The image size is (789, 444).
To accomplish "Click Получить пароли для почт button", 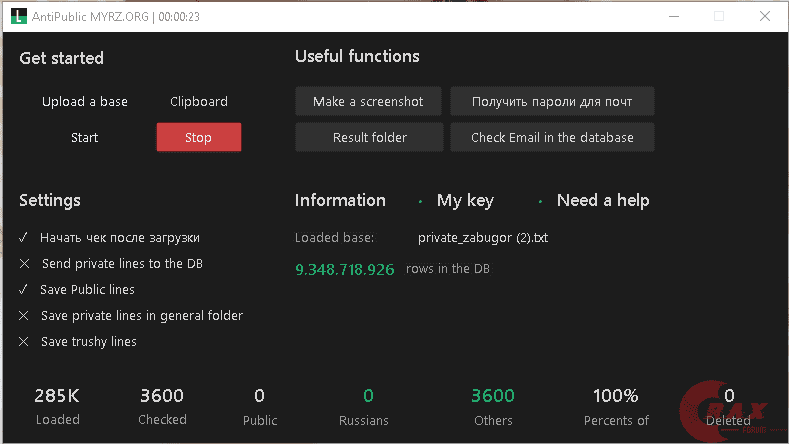I will [552, 101].
